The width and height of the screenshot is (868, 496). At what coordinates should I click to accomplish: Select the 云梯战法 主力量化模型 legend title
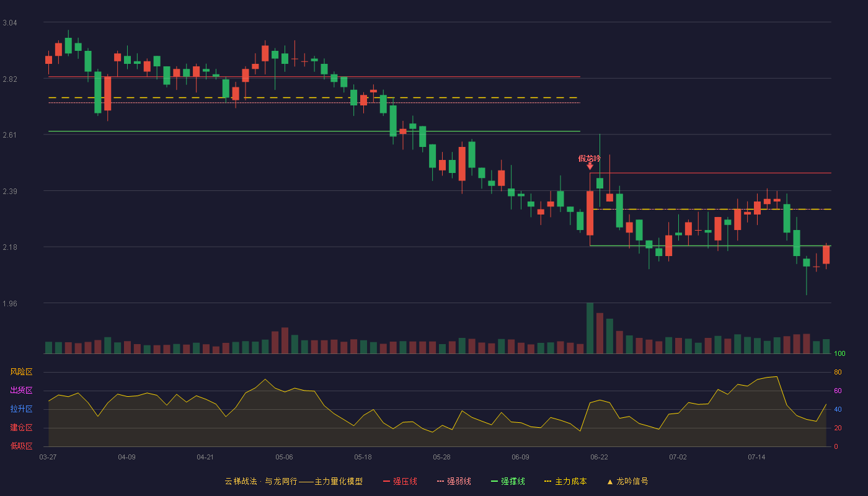(293, 481)
